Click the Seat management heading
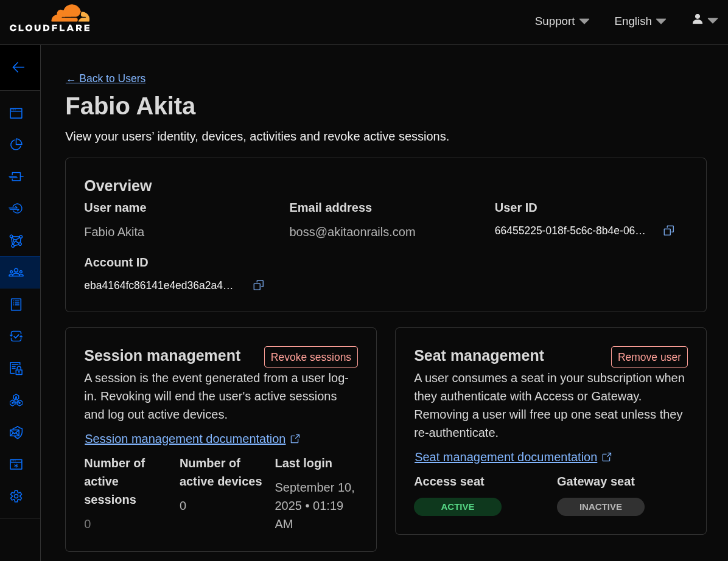 479,355
